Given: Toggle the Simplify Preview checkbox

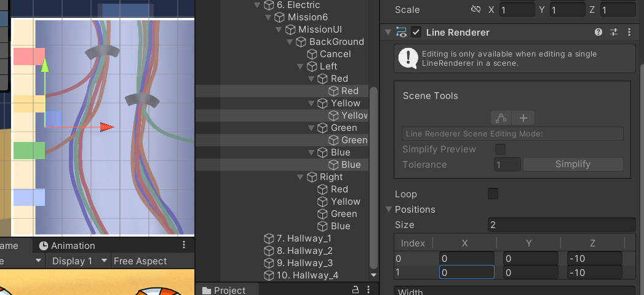Looking at the screenshot, I should coord(500,149).
